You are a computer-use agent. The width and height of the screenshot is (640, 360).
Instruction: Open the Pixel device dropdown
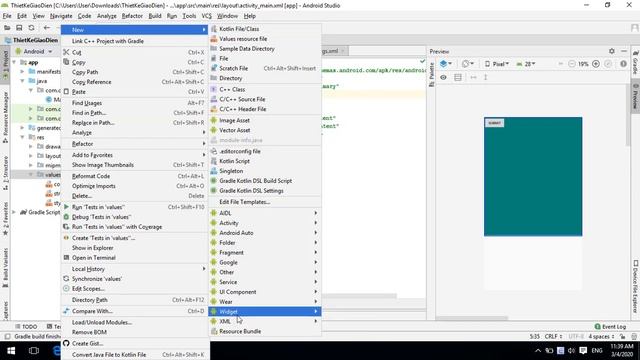(x=497, y=64)
